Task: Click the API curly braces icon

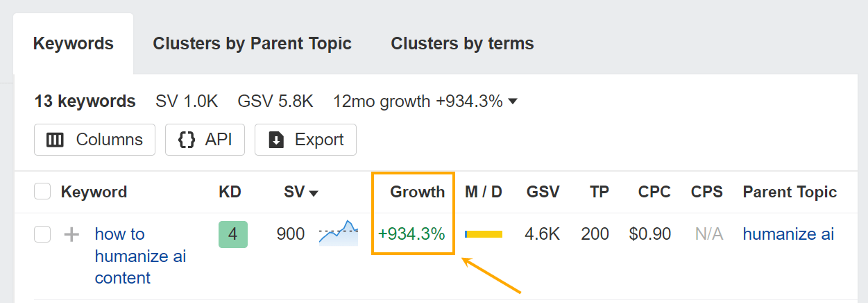Action: click(186, 140)
